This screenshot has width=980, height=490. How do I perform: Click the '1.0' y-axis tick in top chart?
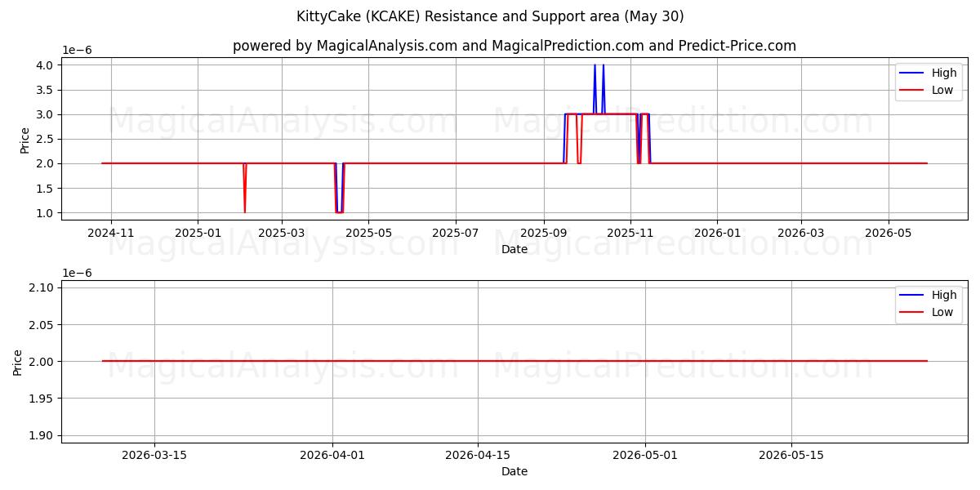(44, 213)
